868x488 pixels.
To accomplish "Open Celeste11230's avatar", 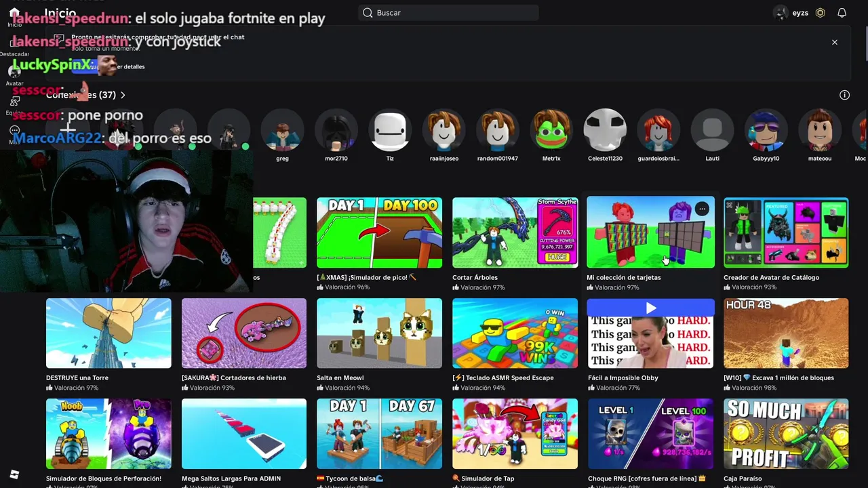I will [605, 130].
